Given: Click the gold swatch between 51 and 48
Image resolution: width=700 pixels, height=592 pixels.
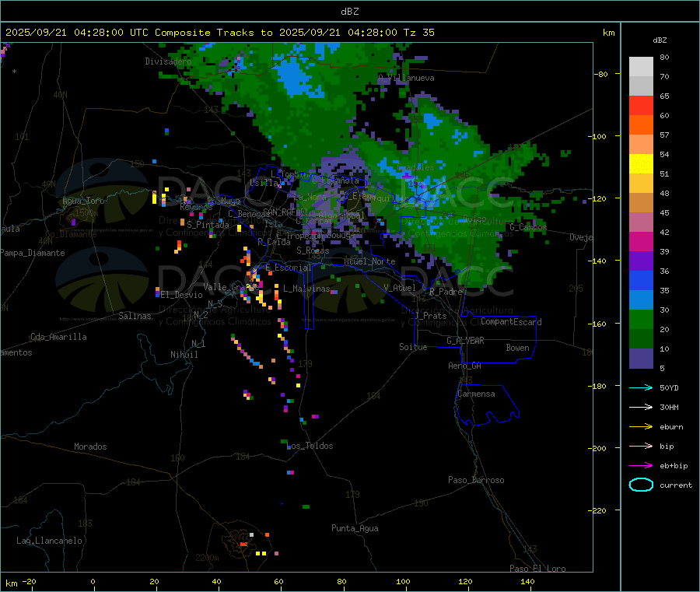Looking at the screenshot, I should 641,184.
